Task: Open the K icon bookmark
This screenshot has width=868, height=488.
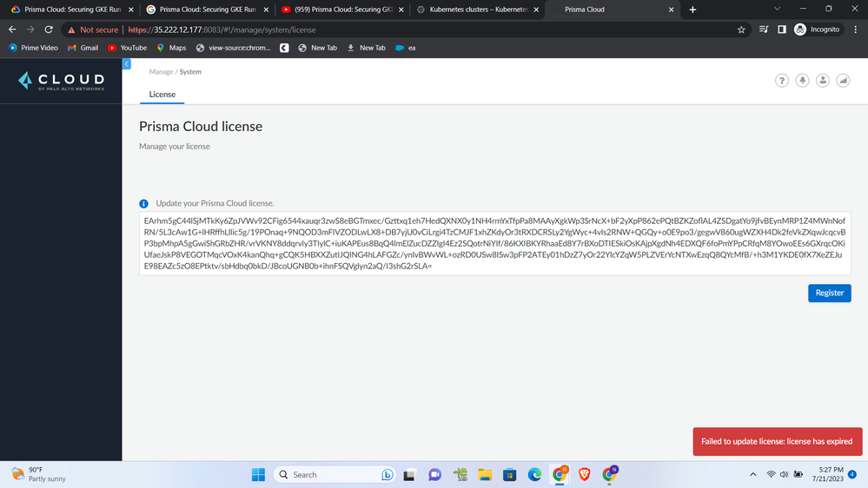Action: point(284,48)
